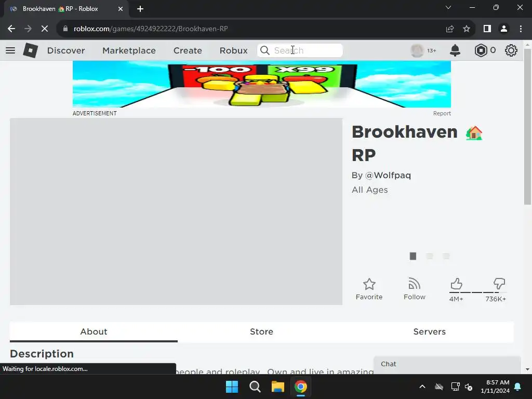Open the Create page
This screenshot has height=399, width=532.
pos(188,50)
